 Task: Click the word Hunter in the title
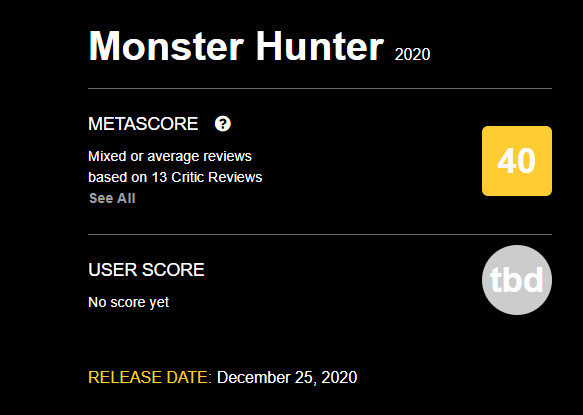point(320,46)
